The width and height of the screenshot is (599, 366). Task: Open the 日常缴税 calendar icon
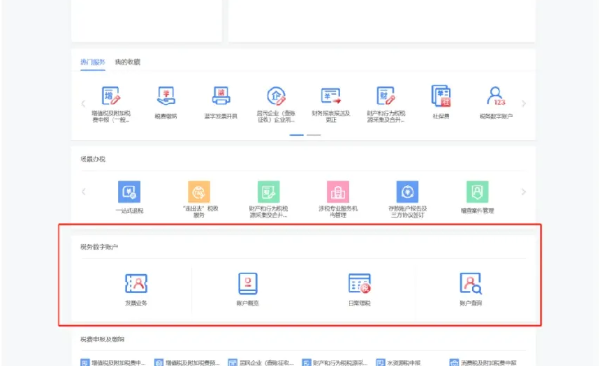coord(359,283)
